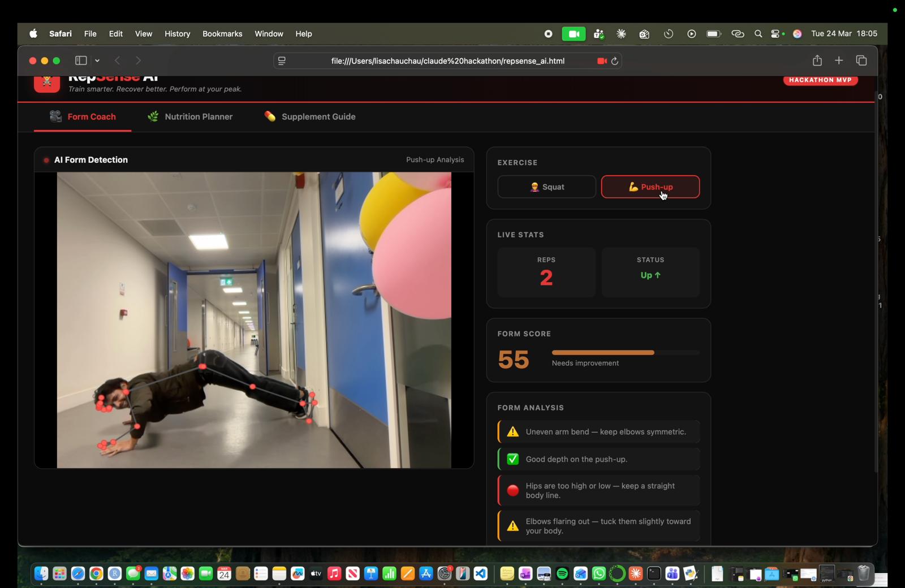
Task: Switch to the Form Coach tab
Action: coord(83,116)
